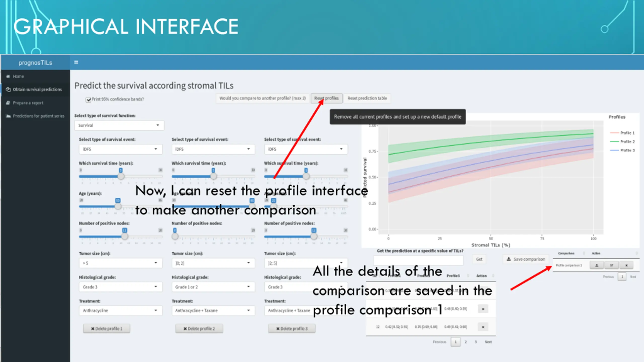Screen dimensions: 644x362
Task: Open first profile's Histological grade Grade 3 dropdown
Action: [121, 287]
